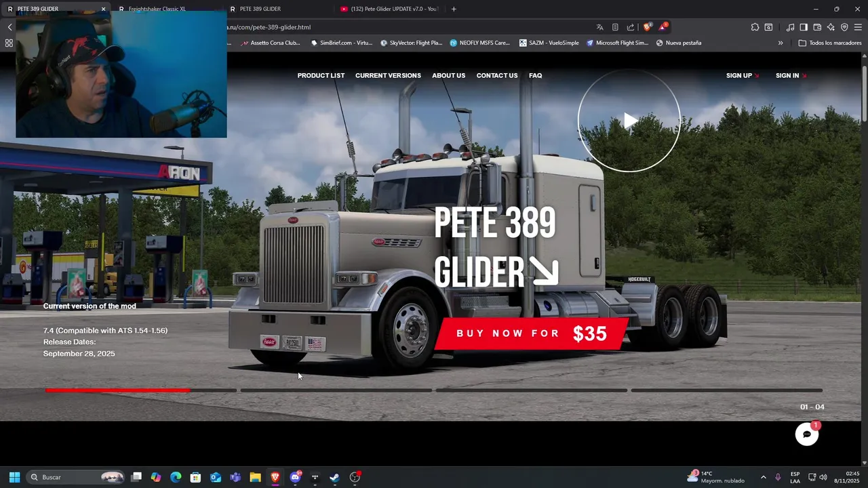Switch to the Pete Glider UPDATE v7.0 YouTube tab
The image size is (868, 488).
tap(389, 9)
